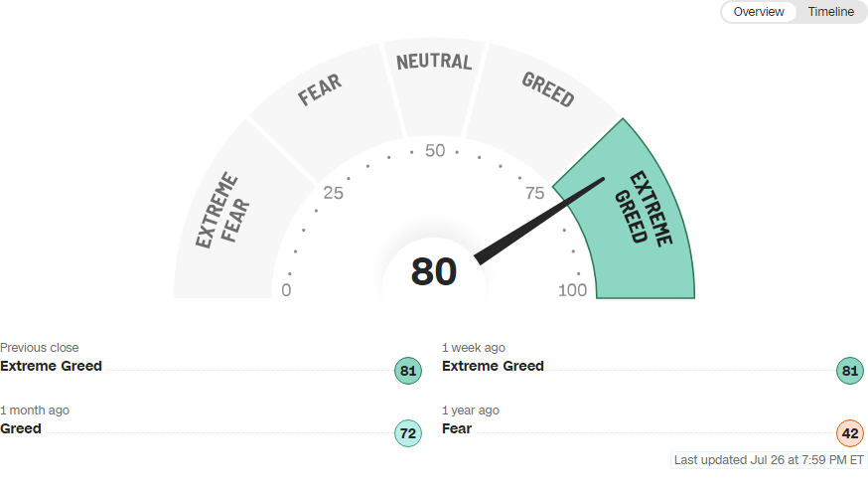Click the 1 month ago 72 badge

(408, 433)
